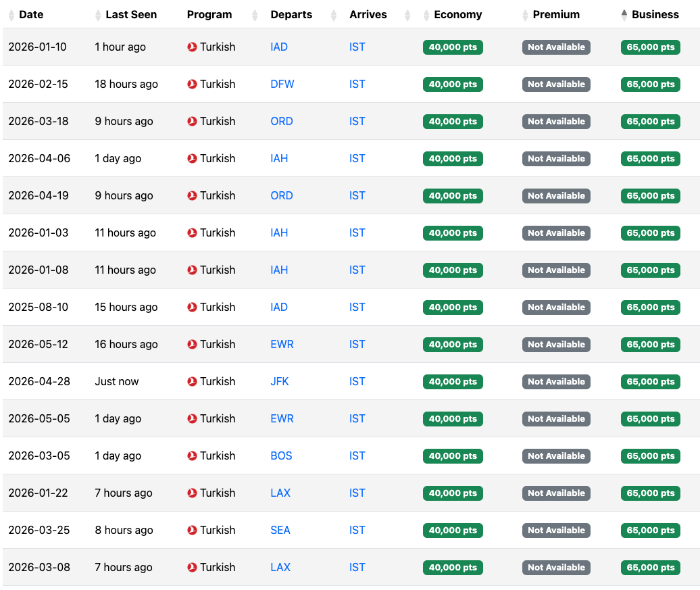Click Turkish Airlines logo in 2026-02-15 row

(x=192, y=84)
